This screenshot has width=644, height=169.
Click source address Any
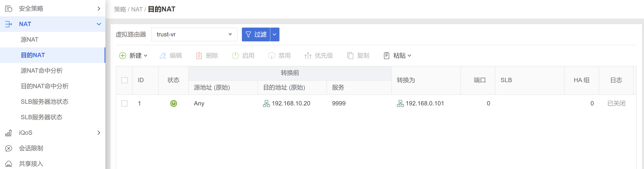[x=199, y=104]
